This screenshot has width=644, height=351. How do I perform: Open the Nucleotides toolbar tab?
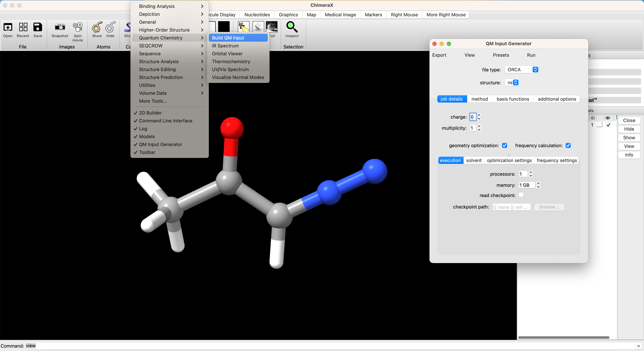point(257,15)
